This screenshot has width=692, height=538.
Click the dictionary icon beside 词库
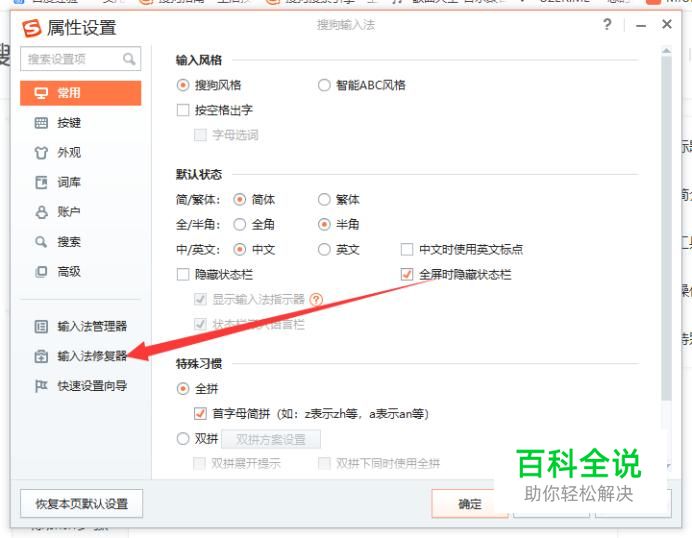click(x=41, y=182)
